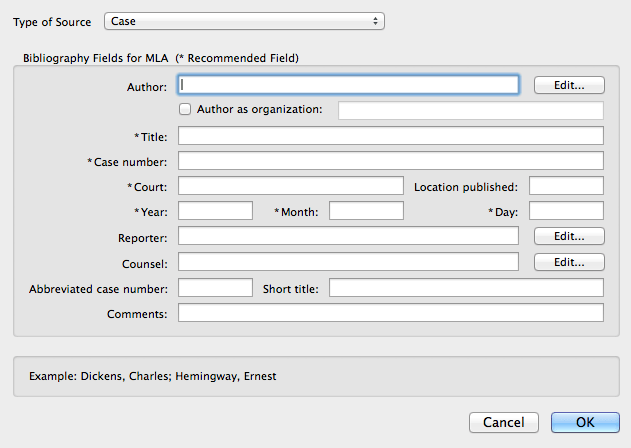Select the Month input box
The height and width of the screenshot is (448, 631).
(x=366, y=211)
